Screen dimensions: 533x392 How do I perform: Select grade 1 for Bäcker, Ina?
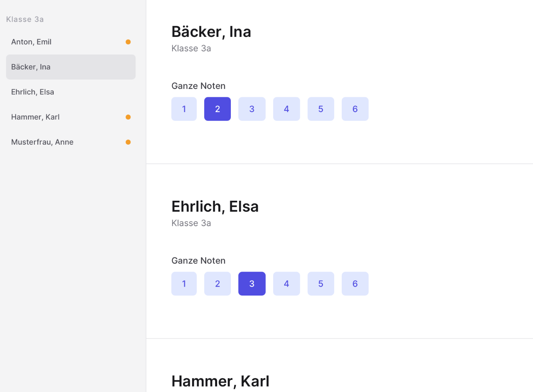[184, 109]
